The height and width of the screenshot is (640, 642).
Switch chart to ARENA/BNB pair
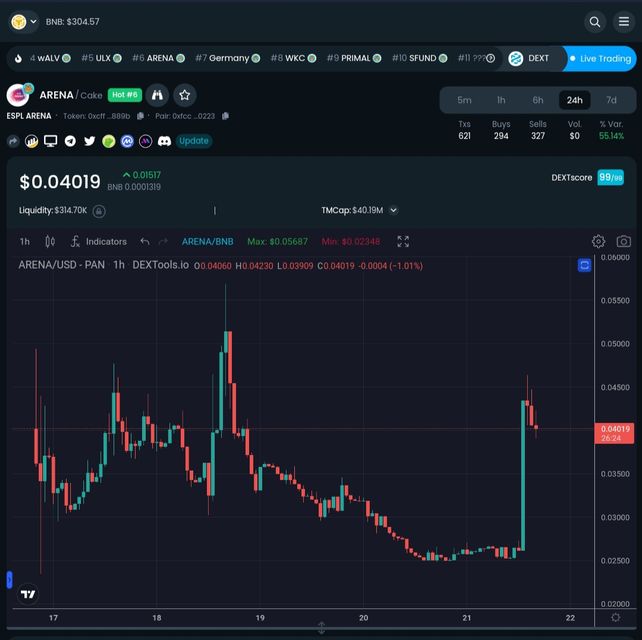click(208, 242)
